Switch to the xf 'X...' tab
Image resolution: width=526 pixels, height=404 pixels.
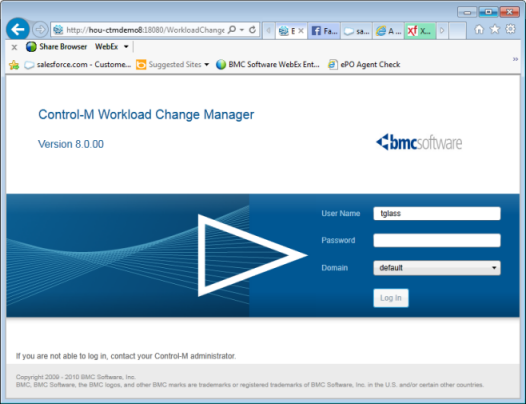pyautogui.click(x=420, y=31)
